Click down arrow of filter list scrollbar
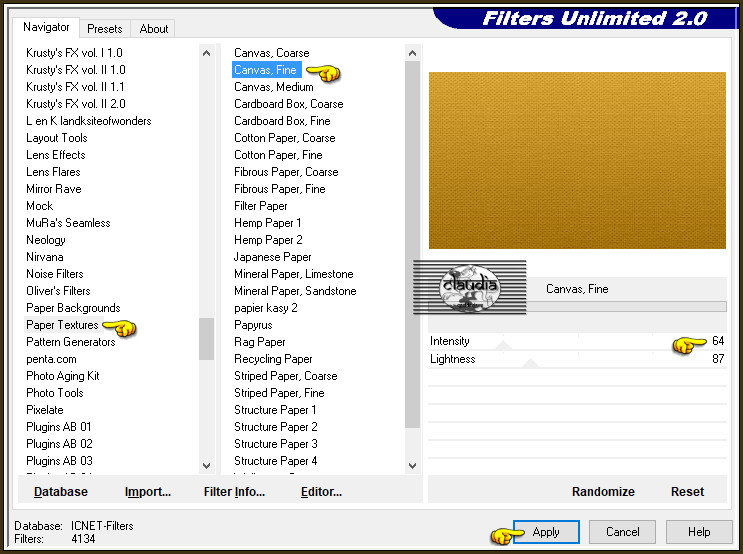 pyautogui.click(x=412, y=465)
